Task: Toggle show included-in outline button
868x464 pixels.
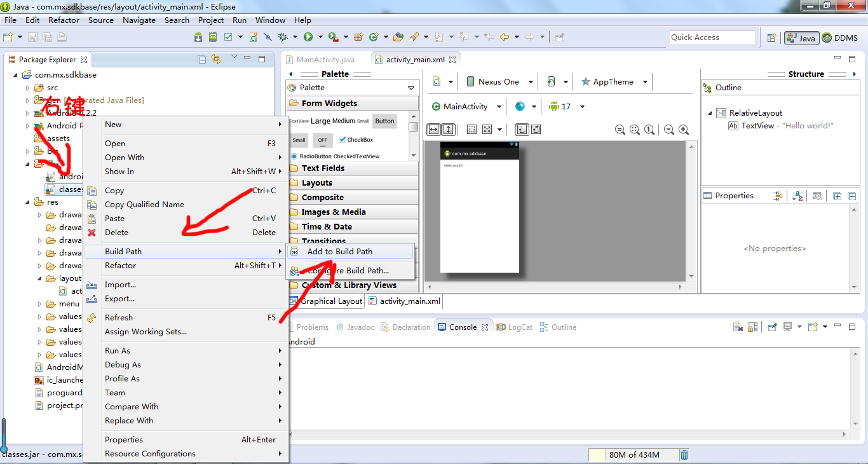Action: coord(472,130)
